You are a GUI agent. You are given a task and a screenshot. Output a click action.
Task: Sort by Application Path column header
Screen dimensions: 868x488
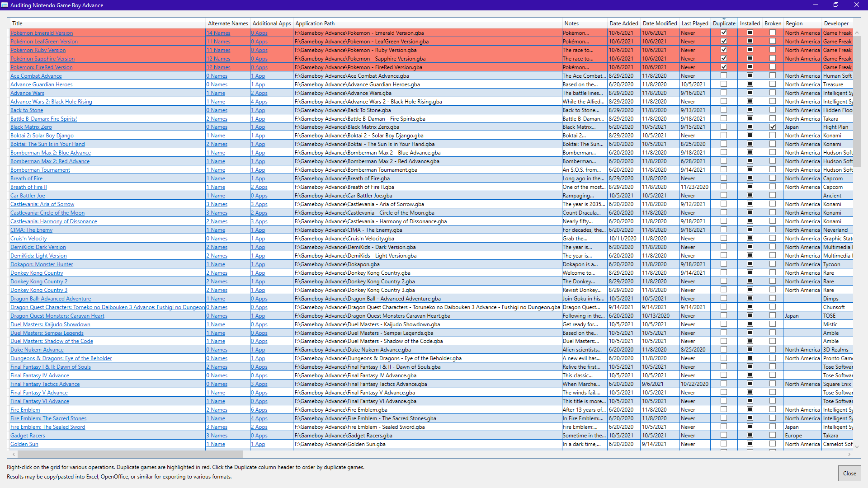pos(427,23)
